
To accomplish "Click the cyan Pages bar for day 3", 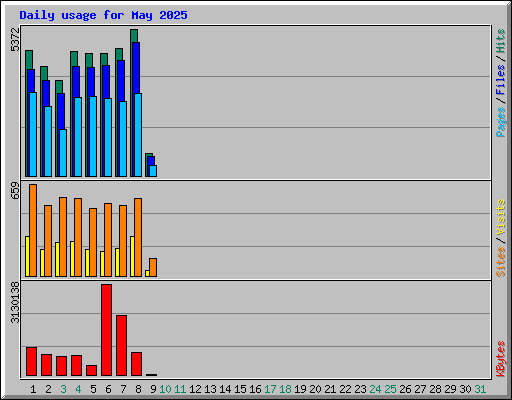I will tap(63, 153).
